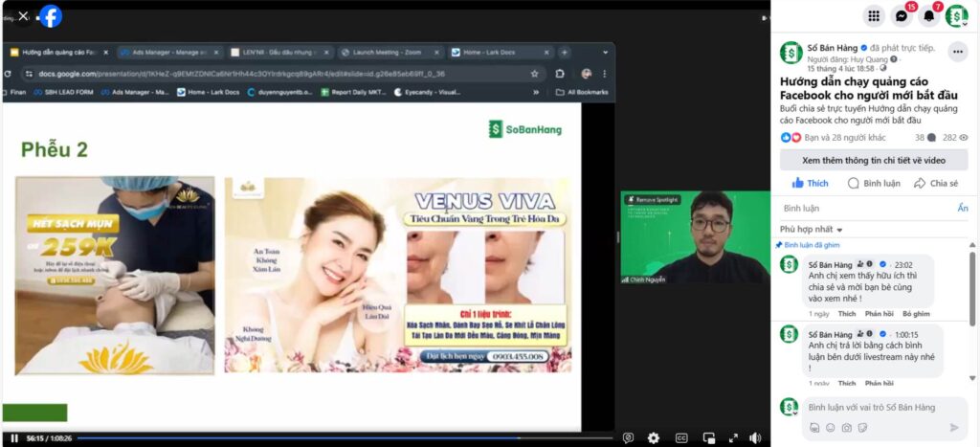This screenshot has width=980, height=447.
Task: Seek on the video progress bar
Action: 344,438
